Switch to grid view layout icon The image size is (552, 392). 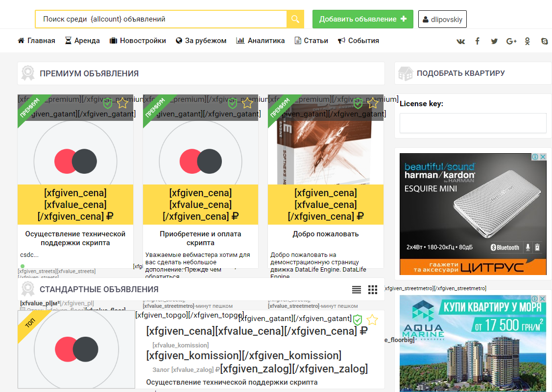[x=372, y=290]
